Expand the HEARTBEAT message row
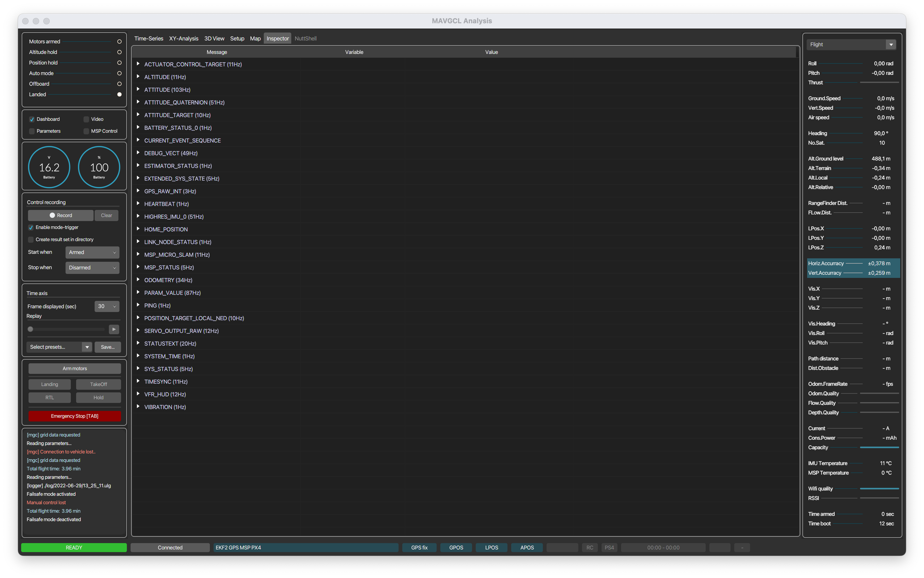 [138, 204]
